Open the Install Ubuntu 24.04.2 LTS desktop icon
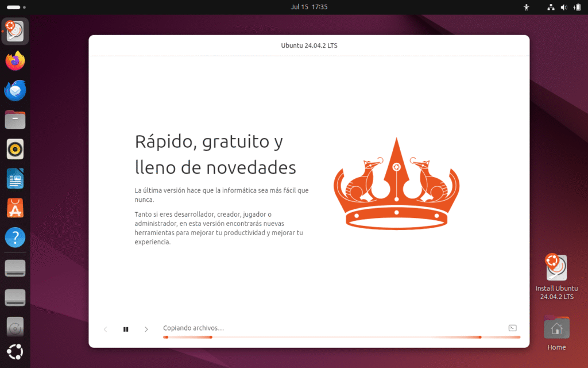 tap(556, 277)
